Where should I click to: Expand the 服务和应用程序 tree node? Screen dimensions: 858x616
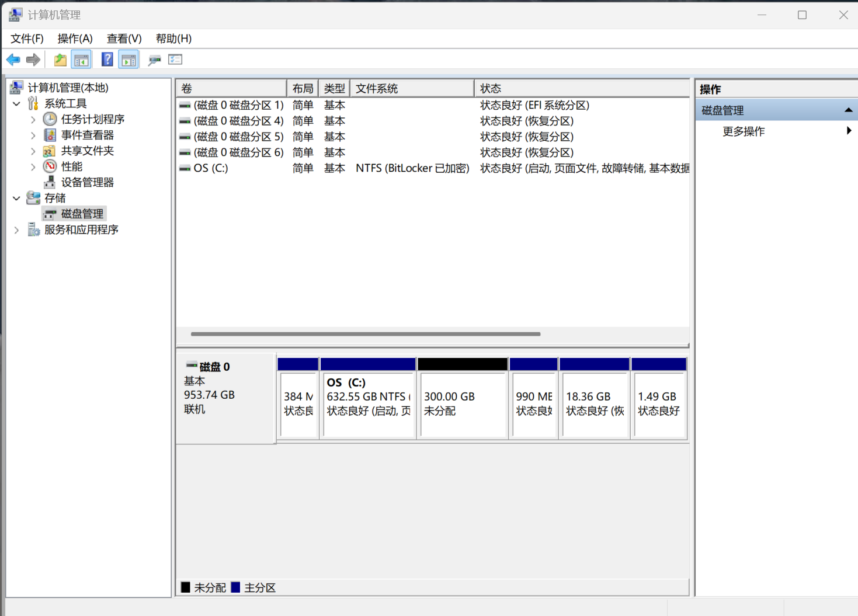click(17, 230)
